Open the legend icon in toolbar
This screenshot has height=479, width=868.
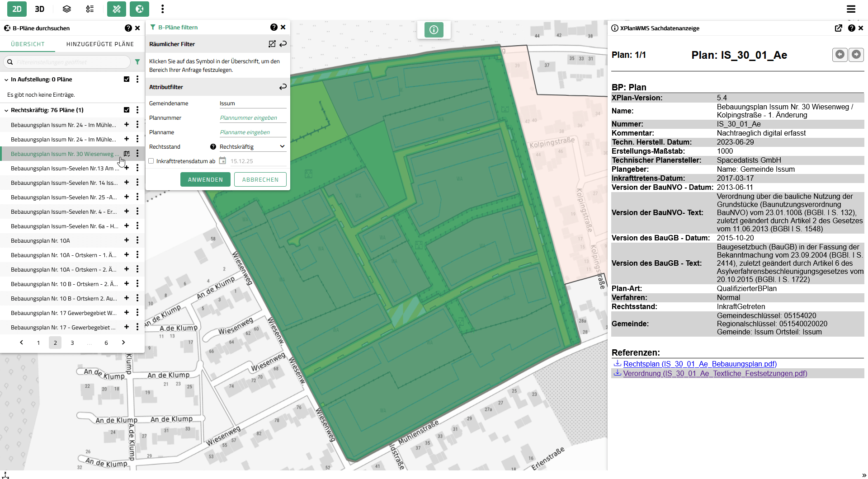point(90,9)
